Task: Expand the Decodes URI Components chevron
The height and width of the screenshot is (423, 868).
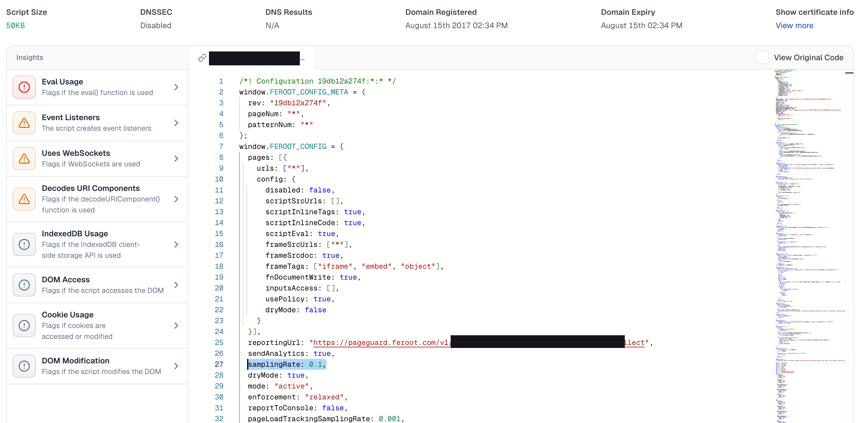Action: click(x=176, y=199)
